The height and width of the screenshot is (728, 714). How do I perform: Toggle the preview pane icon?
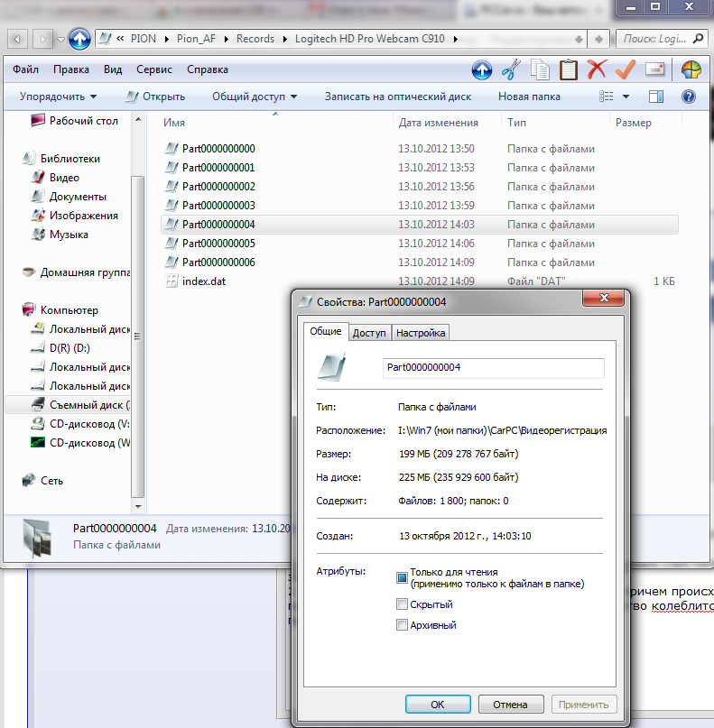tap(656, 97)
